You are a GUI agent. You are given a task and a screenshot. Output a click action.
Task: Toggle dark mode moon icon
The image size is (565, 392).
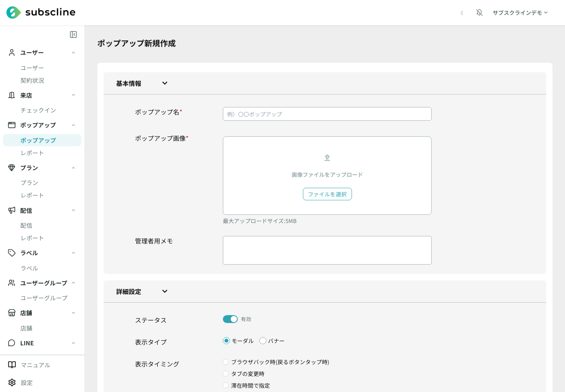click(x=463, y=13)
